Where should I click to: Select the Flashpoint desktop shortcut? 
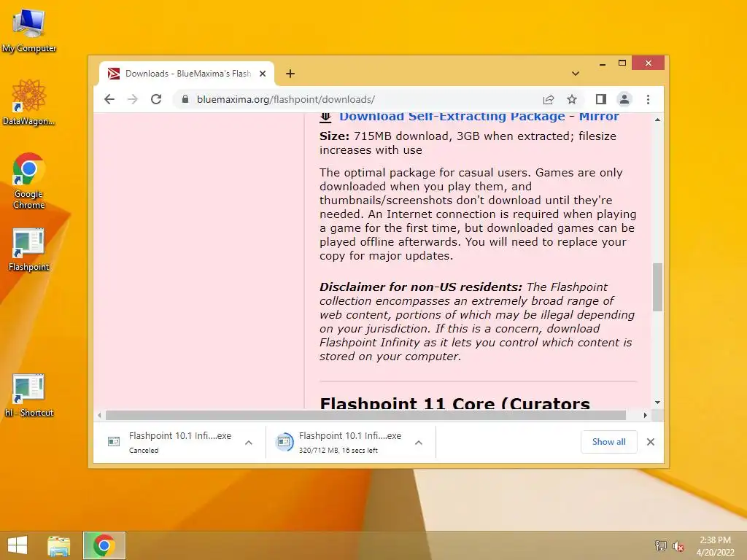(x=28, y=249)
